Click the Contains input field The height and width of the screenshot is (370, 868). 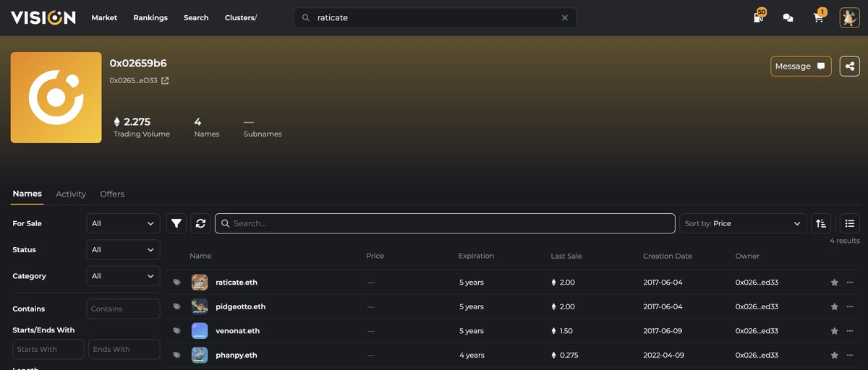123,309
